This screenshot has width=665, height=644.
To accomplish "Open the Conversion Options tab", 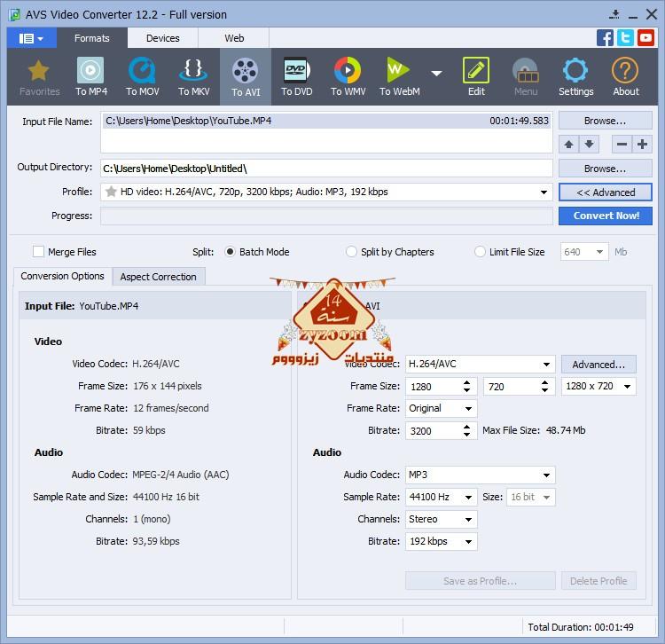I will coord(62,276).
